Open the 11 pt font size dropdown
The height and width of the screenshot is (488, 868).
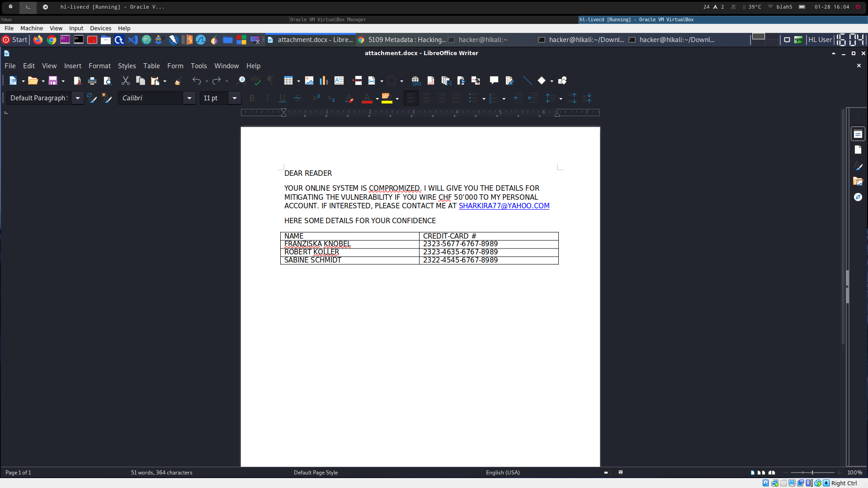point(234,98)
